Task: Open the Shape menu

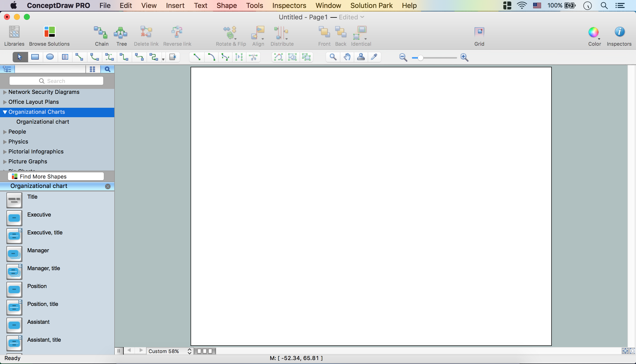Action: click(x=227, y=5)
